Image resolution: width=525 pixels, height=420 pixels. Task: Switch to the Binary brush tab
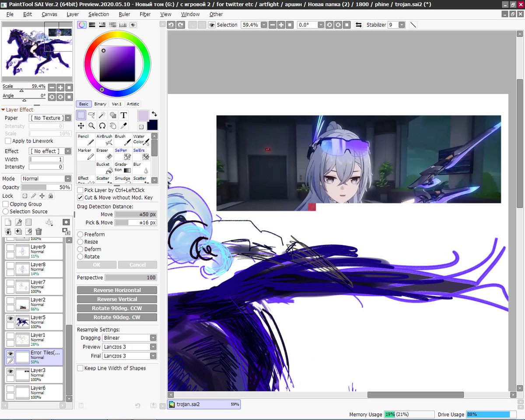(100, 104)
